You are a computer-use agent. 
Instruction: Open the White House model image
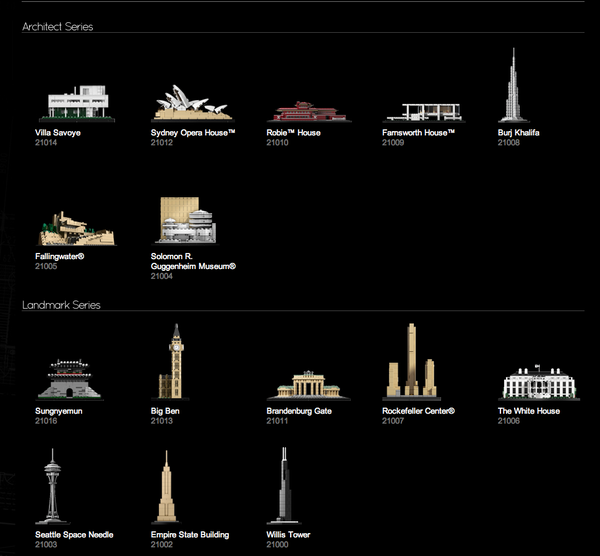point(539,383)
